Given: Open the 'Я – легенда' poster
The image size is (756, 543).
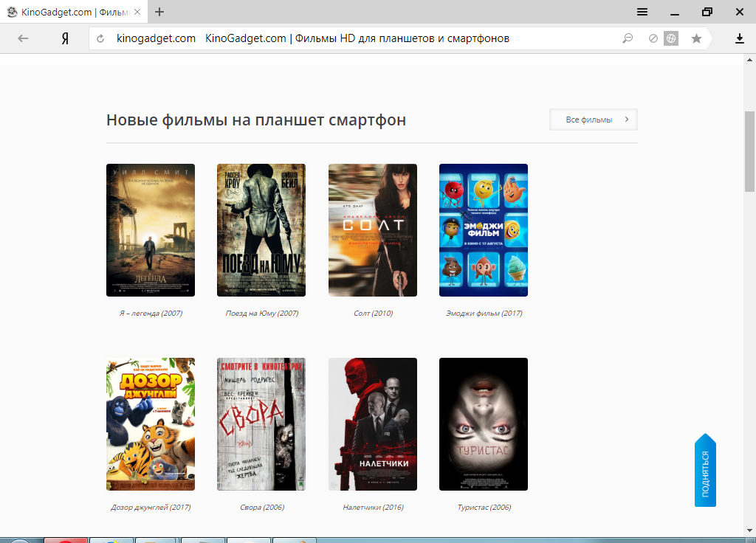Looking at the screenshot, I should click(151, 230).
